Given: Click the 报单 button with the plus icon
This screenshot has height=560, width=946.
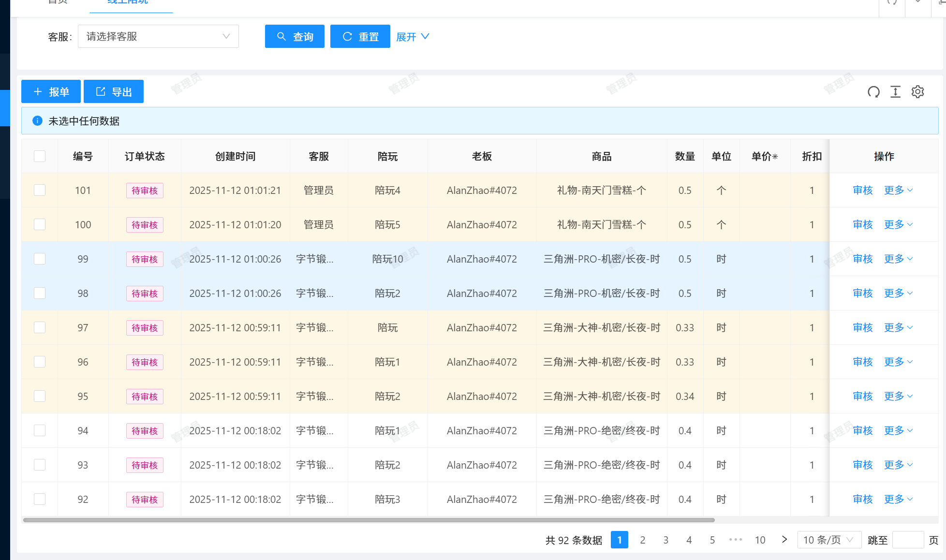Looking at the screenshot, I should click(x=51, y=92).
